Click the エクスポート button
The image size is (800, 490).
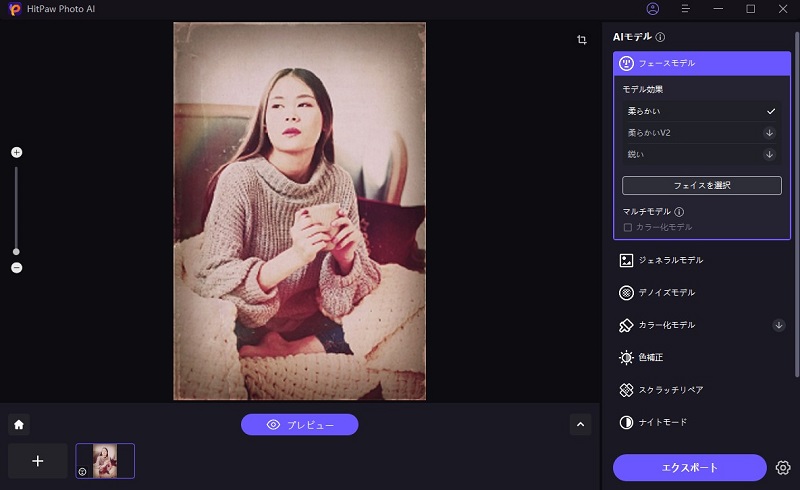click(x=691, y=467)
